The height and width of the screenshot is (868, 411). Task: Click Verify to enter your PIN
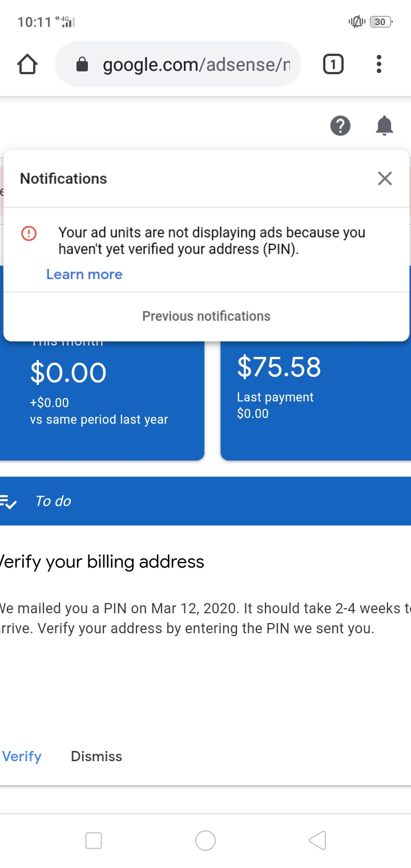pos(22,756)
